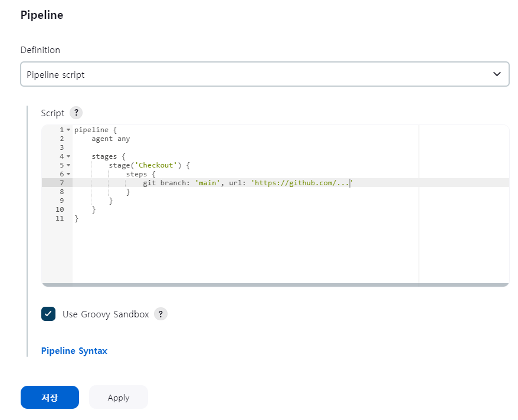Click the Use Groovy Sandbox label
Viewport: 518px width, 420px height.
click(106, 314)
